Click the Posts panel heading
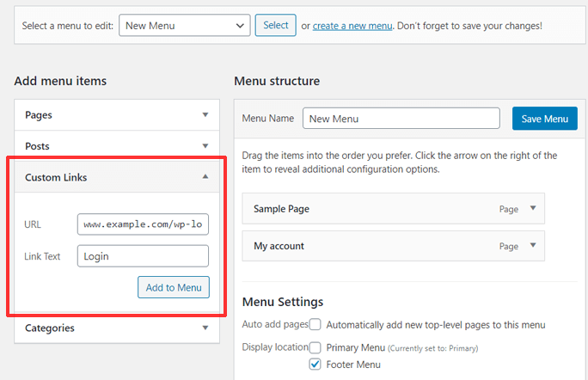588x380 pixels. tap(37, 146)
